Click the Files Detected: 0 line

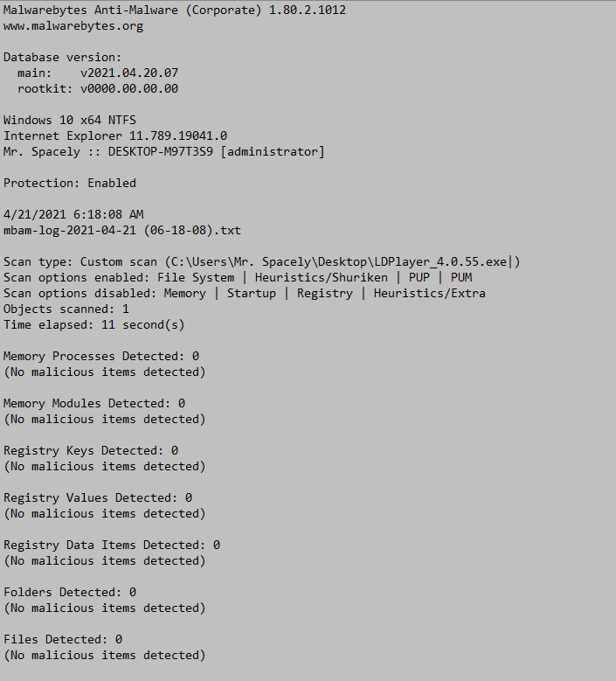coord(63,640)
